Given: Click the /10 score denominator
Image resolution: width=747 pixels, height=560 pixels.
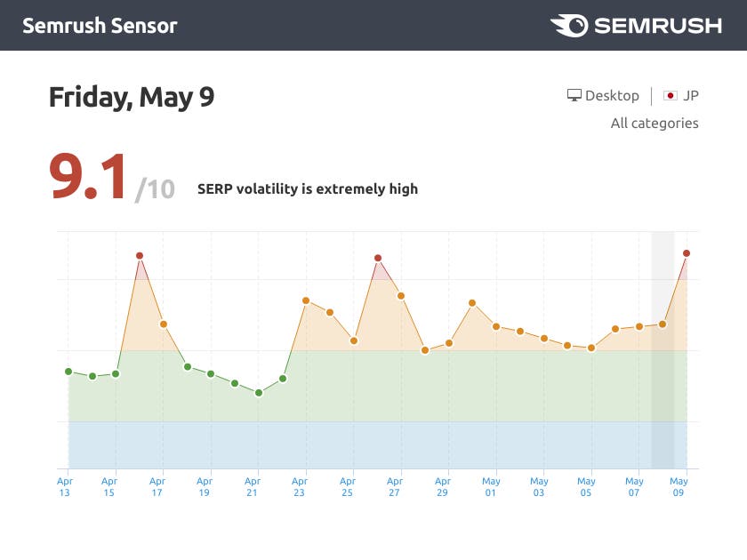Looking at the screenshot, I should [156, 189].
